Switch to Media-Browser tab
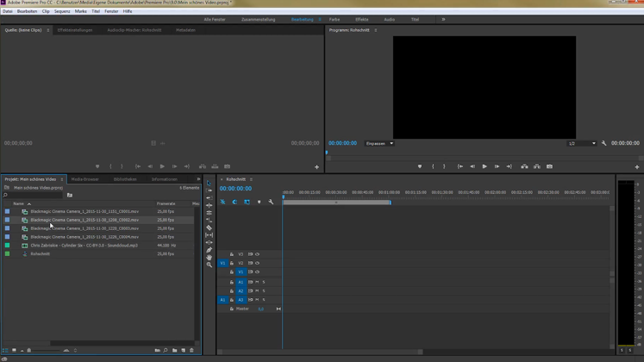 pyautogui.click(x=85, y=179)
